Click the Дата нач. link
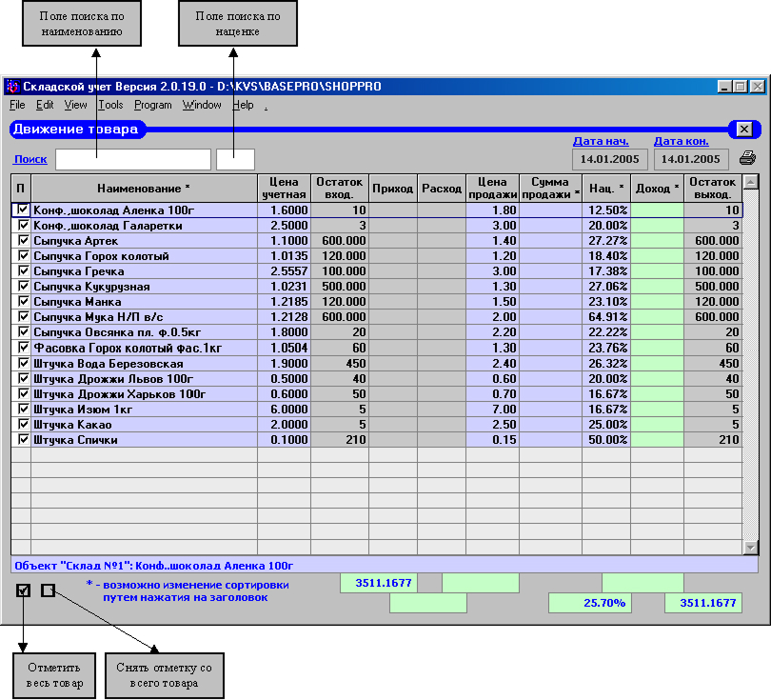This screenshot has width=771, height=700. pyautogui.click(x=601, y=141)
